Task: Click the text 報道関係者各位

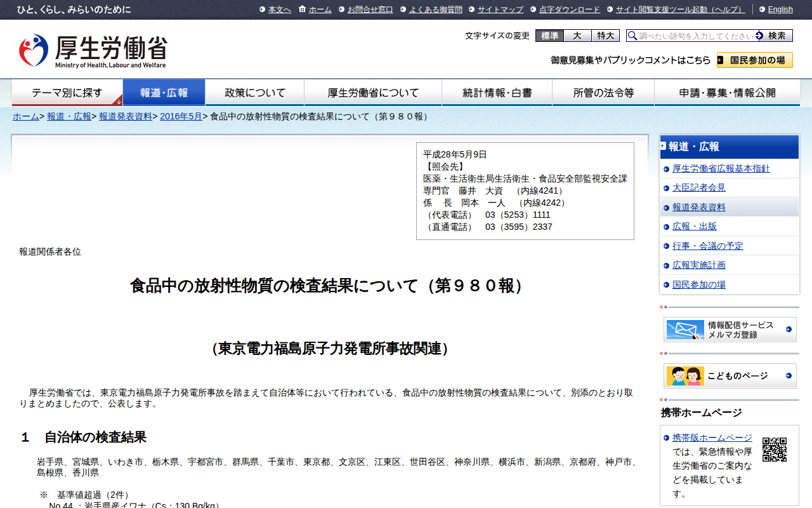Action: tap(50, 251)
